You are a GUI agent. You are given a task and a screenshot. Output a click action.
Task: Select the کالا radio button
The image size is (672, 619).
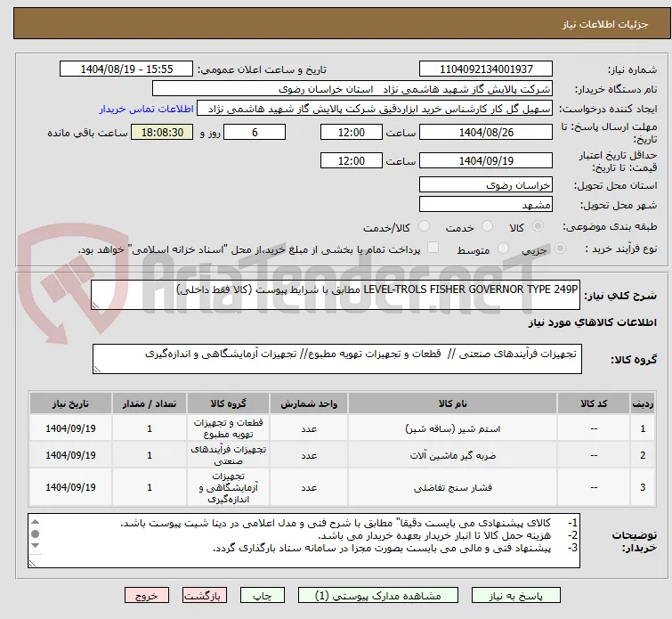tap(538, 226)
